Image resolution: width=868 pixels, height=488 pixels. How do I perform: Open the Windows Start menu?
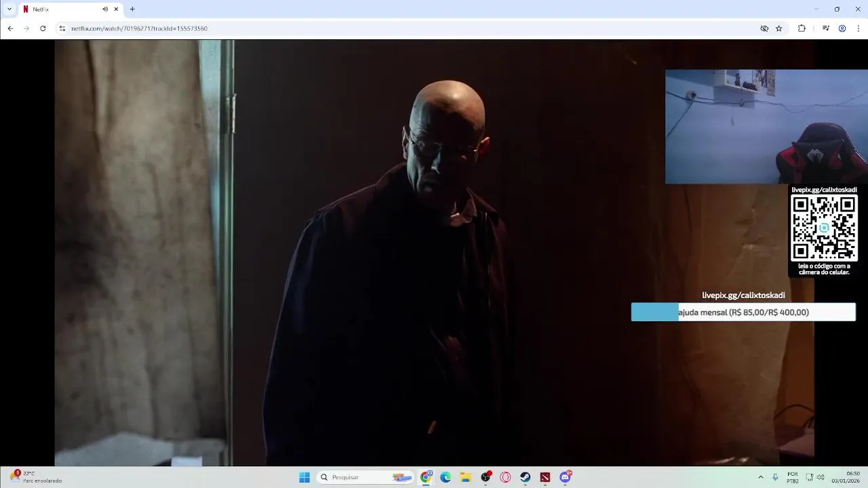pos(304,477)
